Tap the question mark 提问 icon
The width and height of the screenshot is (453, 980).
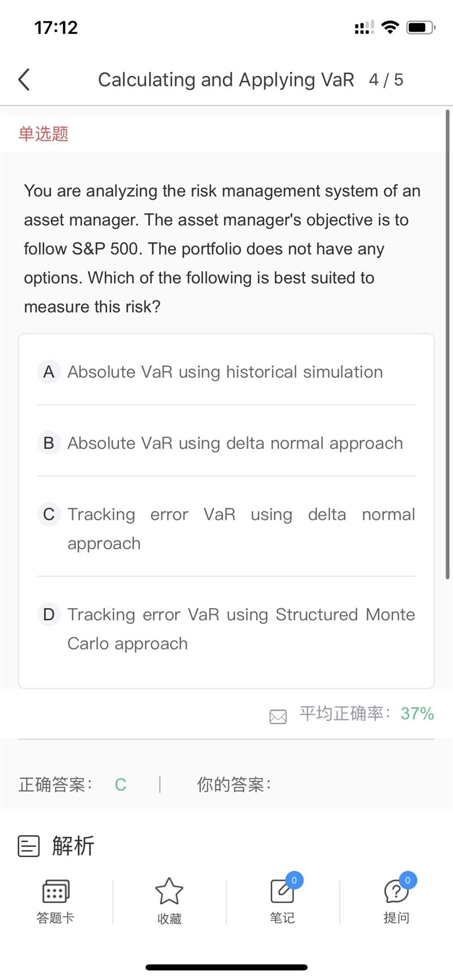click(x=396, y=891)
